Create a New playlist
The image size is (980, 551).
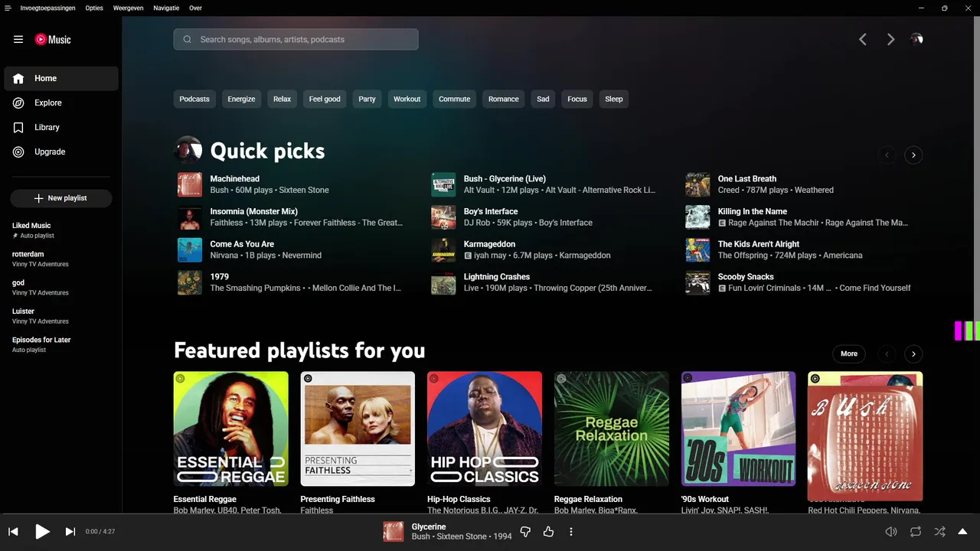click(x=61, y=198)
